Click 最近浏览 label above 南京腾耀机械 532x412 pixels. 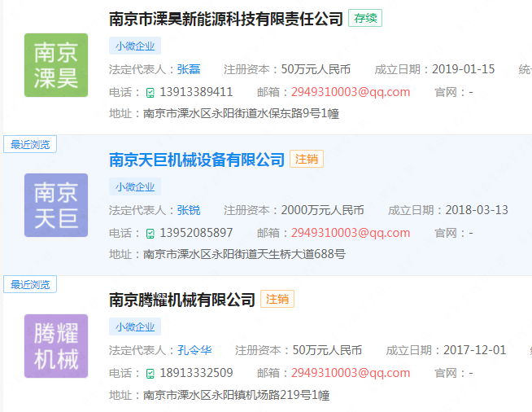[x=30, y=284]
